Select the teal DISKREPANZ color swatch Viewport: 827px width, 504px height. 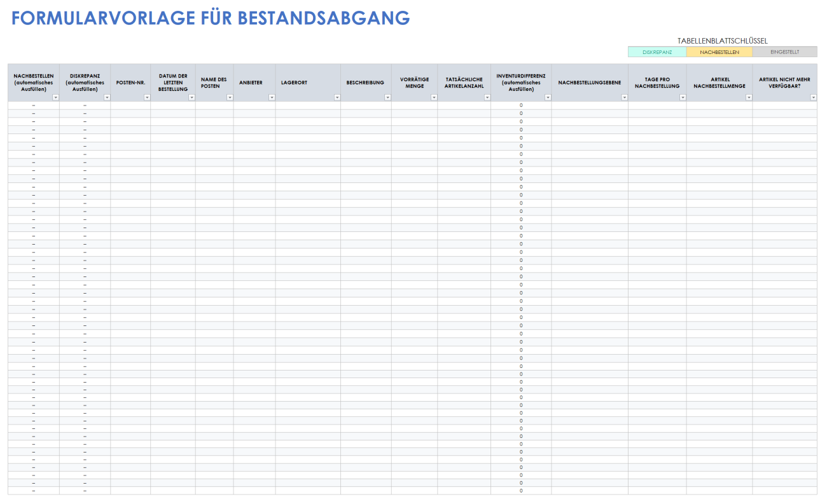point(657,51)
